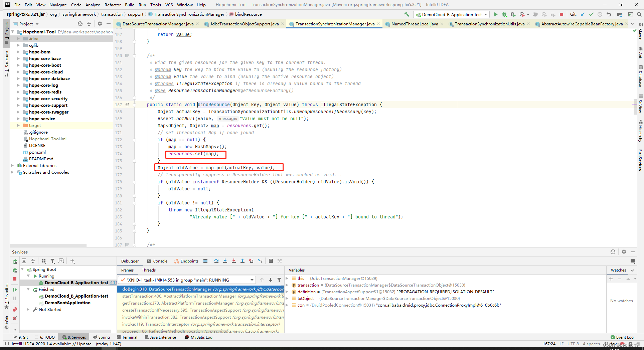Open Search Everywhere magnifier icon

pos(639,14)
